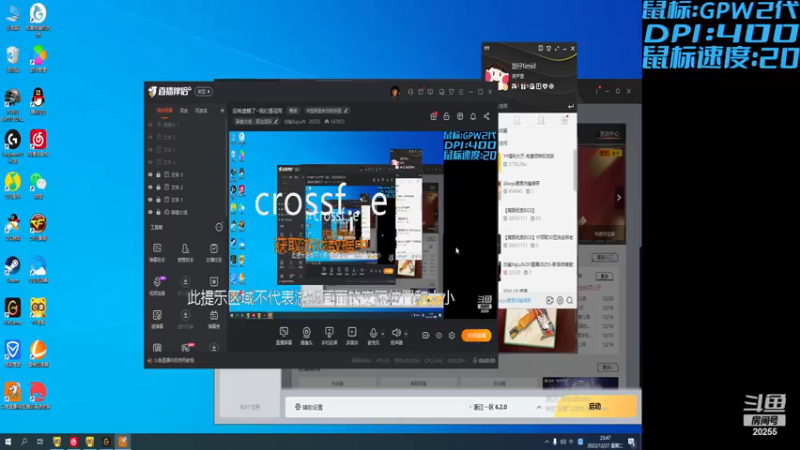Click the yellow 启动 launch button
The image size is (800, 450).
(x=595, y=407)
